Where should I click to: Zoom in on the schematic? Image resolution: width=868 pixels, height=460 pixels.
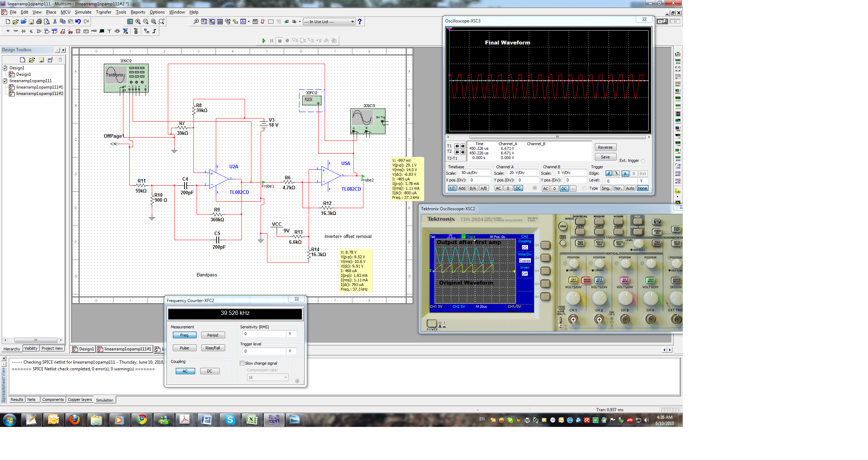[138, 22]
